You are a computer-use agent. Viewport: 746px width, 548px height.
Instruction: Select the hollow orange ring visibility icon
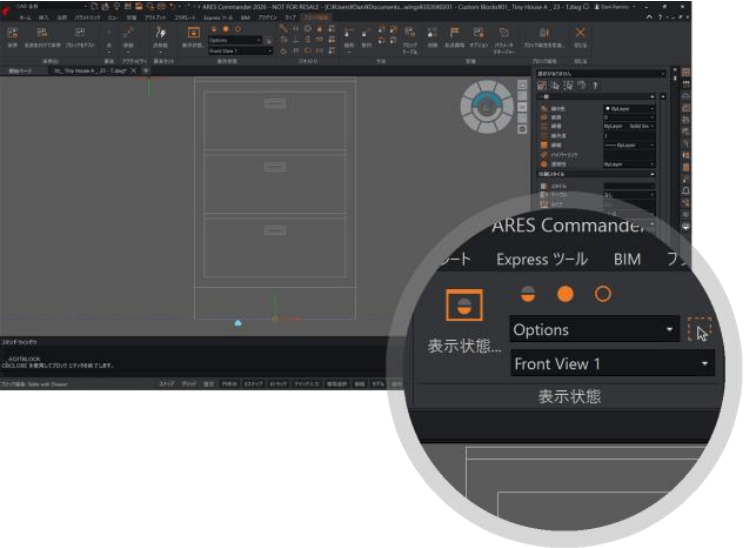click(603, 294)
